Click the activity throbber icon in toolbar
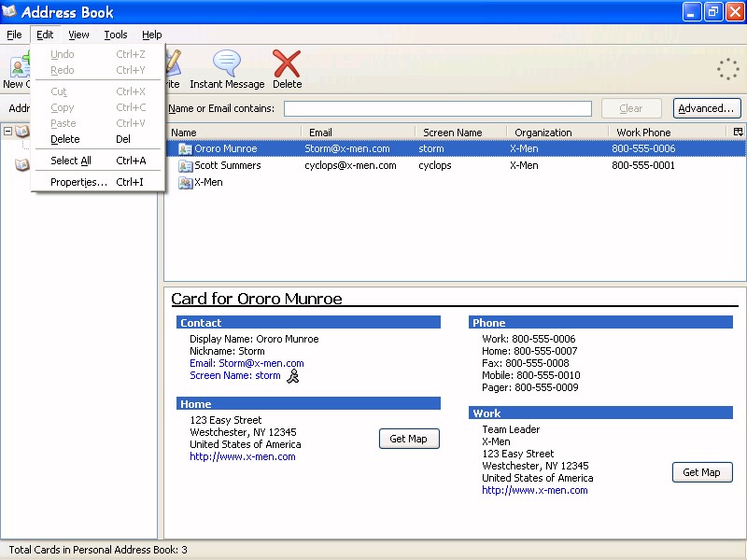This screenshot has height=560, width=747. click(728, 69)
